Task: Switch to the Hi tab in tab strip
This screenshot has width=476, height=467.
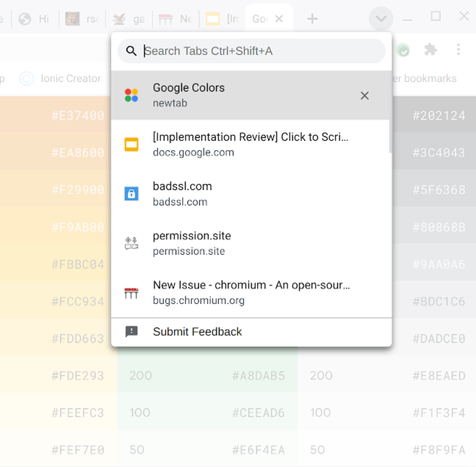Action: (x=36, y=19)
